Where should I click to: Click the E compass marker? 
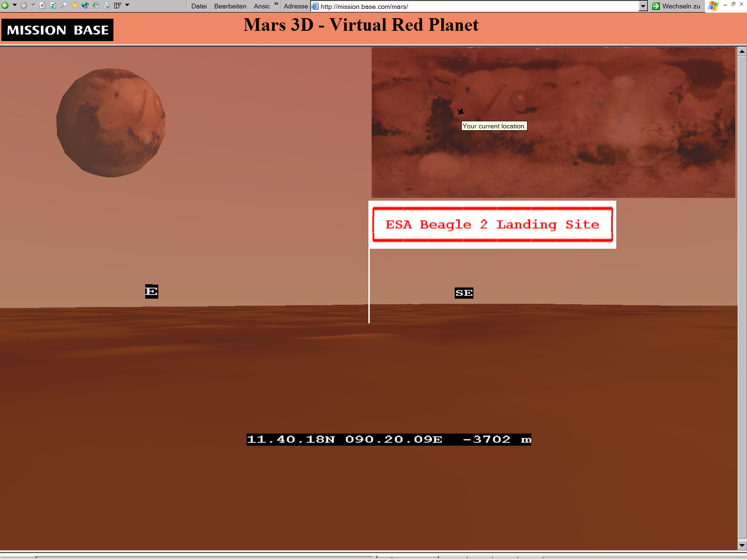tap(151, 291)
